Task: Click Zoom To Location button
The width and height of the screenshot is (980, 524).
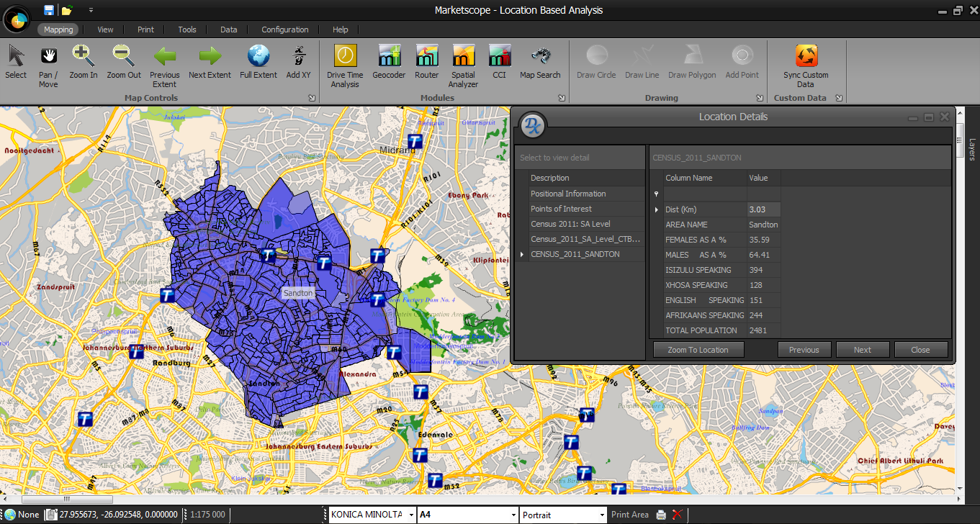Action: point(698,350)
